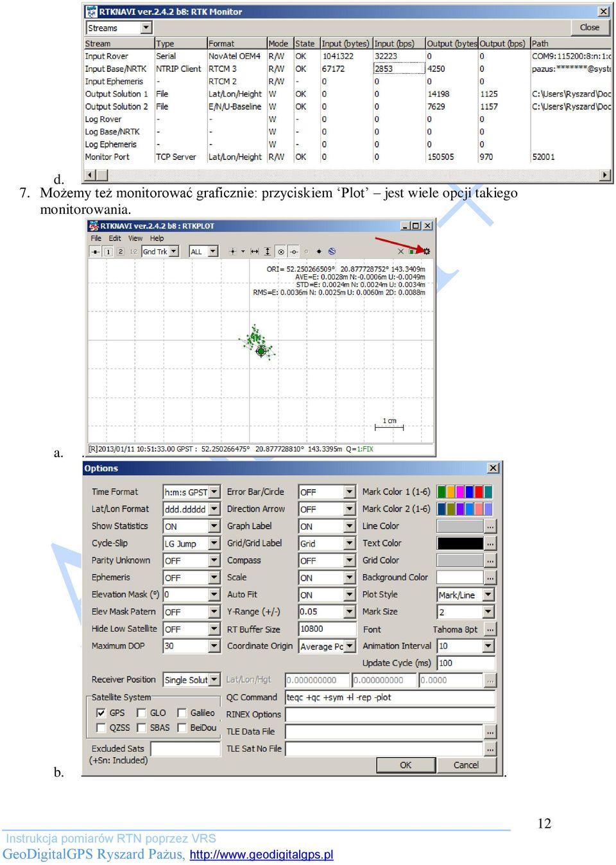The image size is (616, 865).
Task: Click the RTK Monitor title bar application icon
Action: coord(91,12)
